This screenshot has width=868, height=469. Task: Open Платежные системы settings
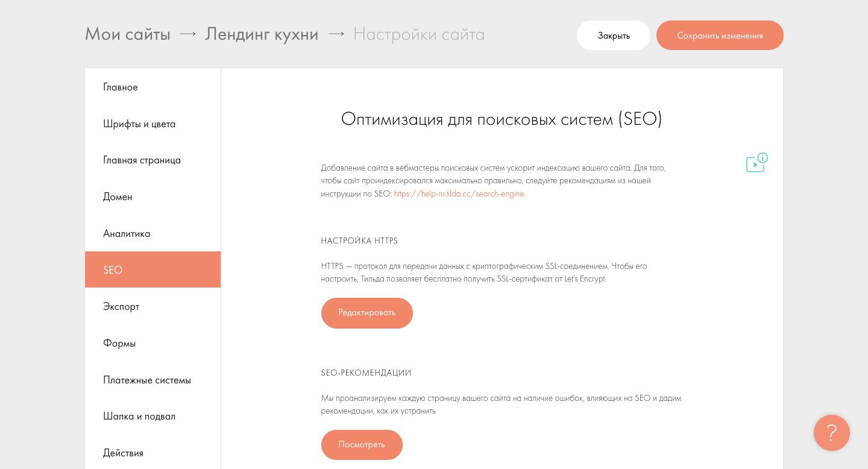click(x=147, y=380)
